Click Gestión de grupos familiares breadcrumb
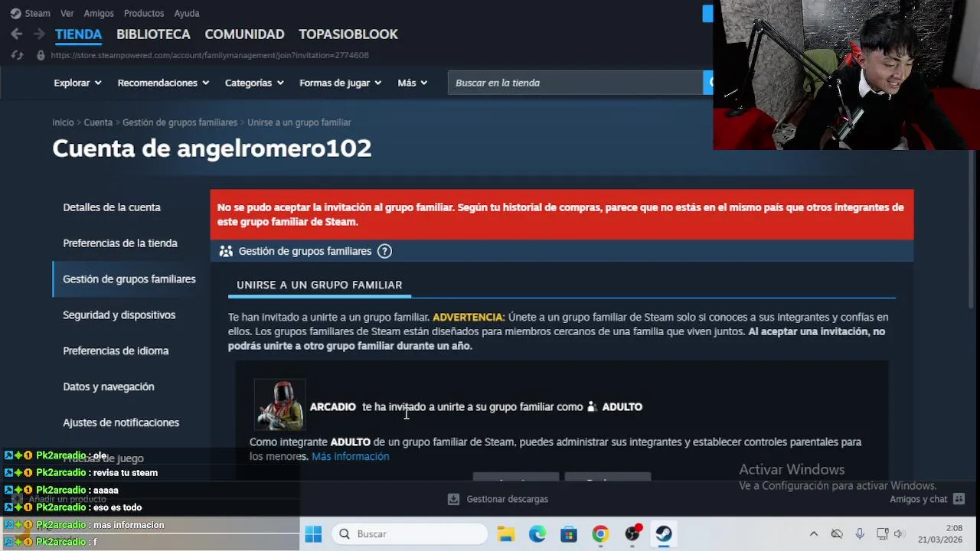 point(180,122)
